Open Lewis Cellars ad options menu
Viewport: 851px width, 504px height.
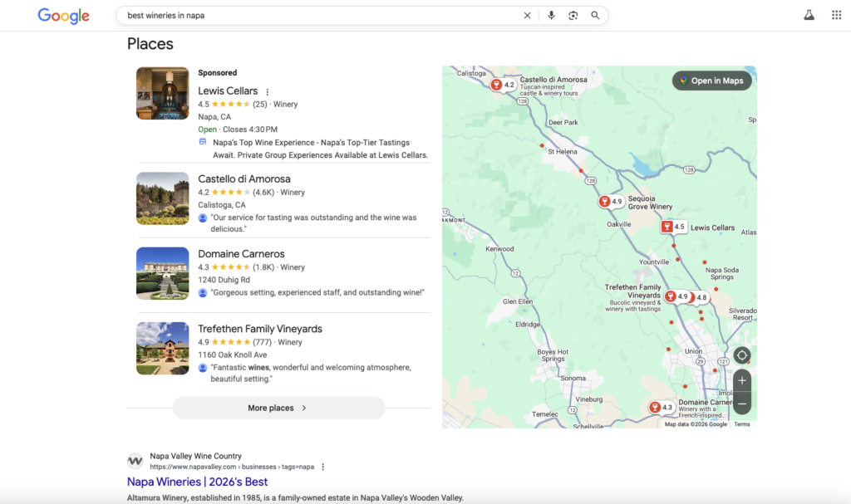pyautogui.click(x=268, y=91)
